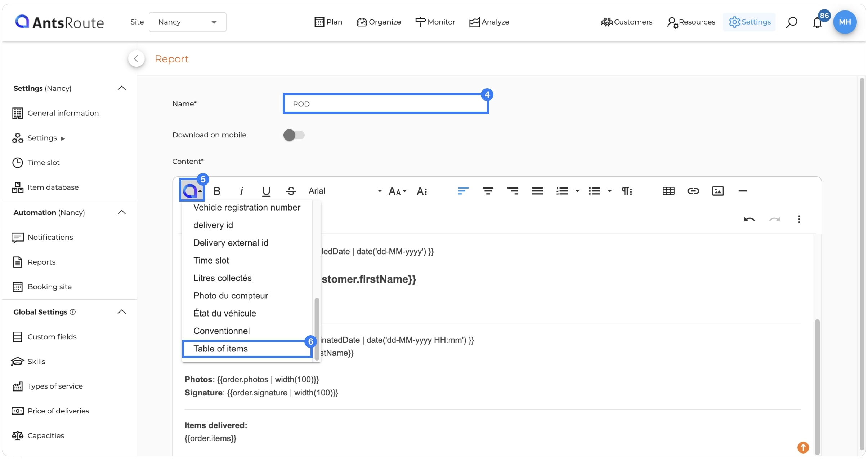Insert a bulleted list
The width and height of the screenshot is (868, 460).
click(x=594, y=191)
